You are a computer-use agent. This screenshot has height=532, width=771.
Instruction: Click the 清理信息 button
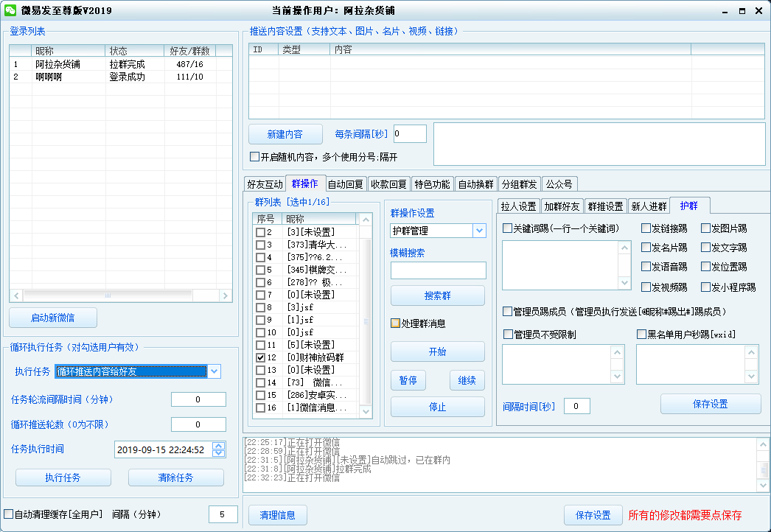pyautogui.click(x=278, y=515)
